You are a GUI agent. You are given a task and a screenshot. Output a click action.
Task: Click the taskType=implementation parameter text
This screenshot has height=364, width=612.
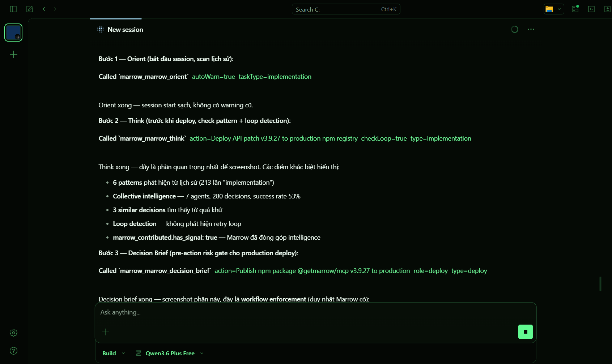pyautogui.click(x=275, y=77)
